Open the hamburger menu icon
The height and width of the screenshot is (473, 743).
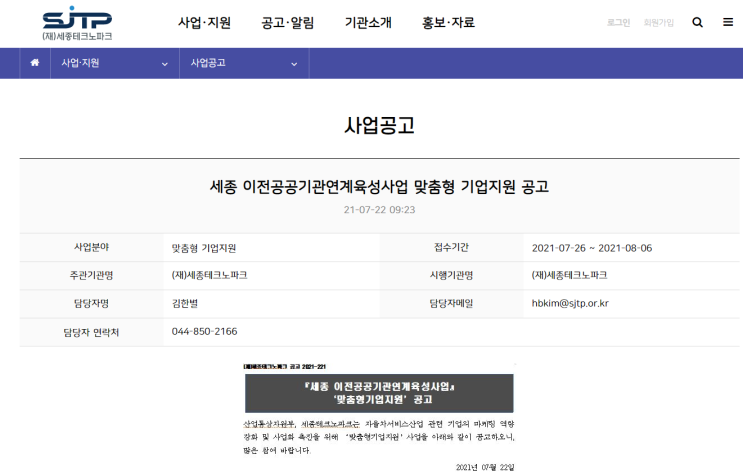pyautogui.click(x=728, y=22)
